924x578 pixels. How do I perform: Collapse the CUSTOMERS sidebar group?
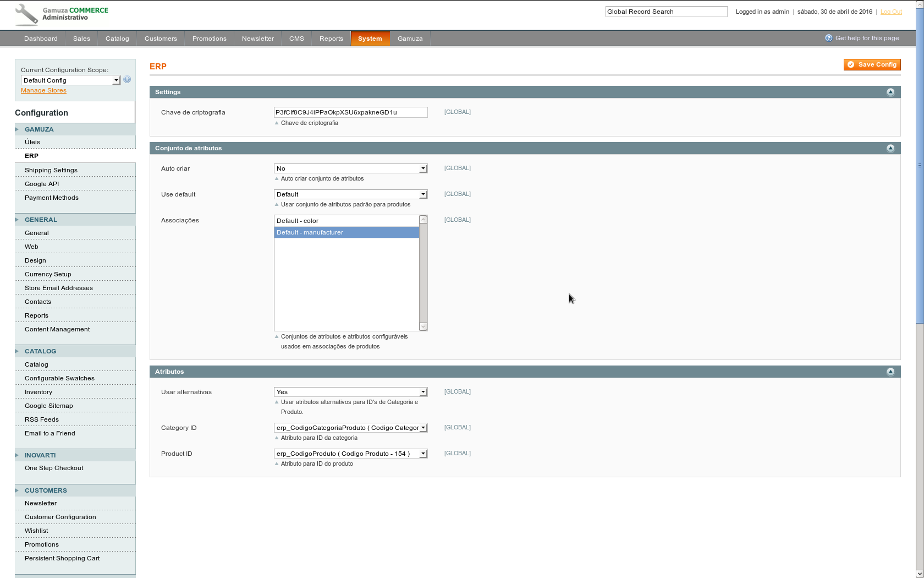coord(75,490)
